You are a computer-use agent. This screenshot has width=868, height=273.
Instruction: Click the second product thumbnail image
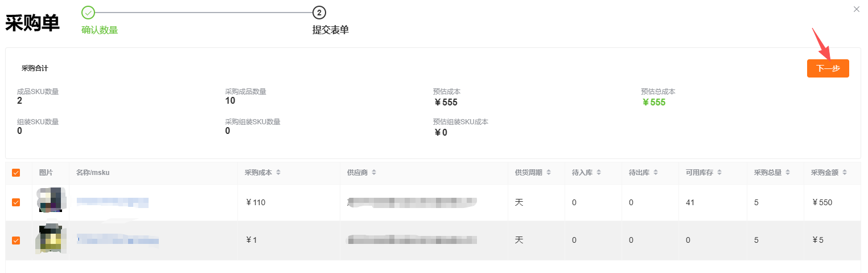[x=50, y=239]
